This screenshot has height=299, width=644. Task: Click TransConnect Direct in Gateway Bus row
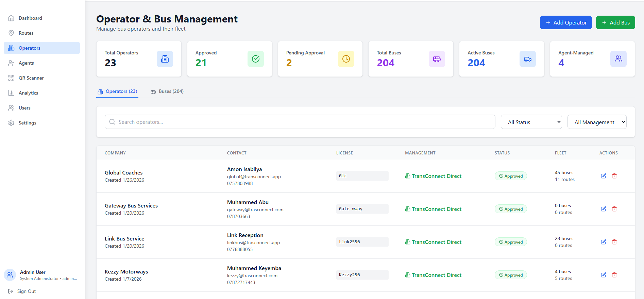[433, 209]
